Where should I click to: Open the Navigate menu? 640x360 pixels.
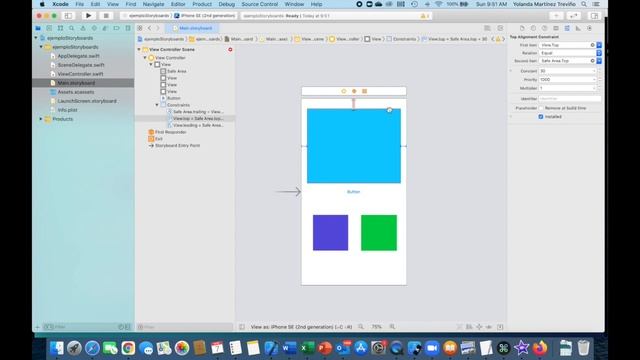point(153,4)
